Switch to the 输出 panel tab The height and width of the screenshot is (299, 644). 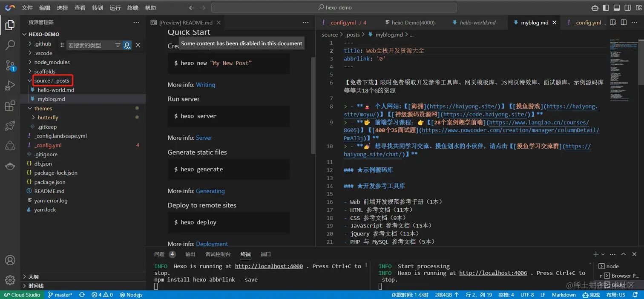click(190, 254)
